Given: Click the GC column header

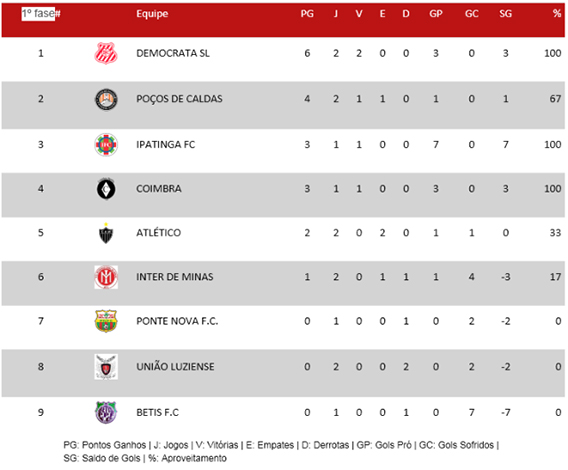Looking at the screenshot, I should point(471,14).
